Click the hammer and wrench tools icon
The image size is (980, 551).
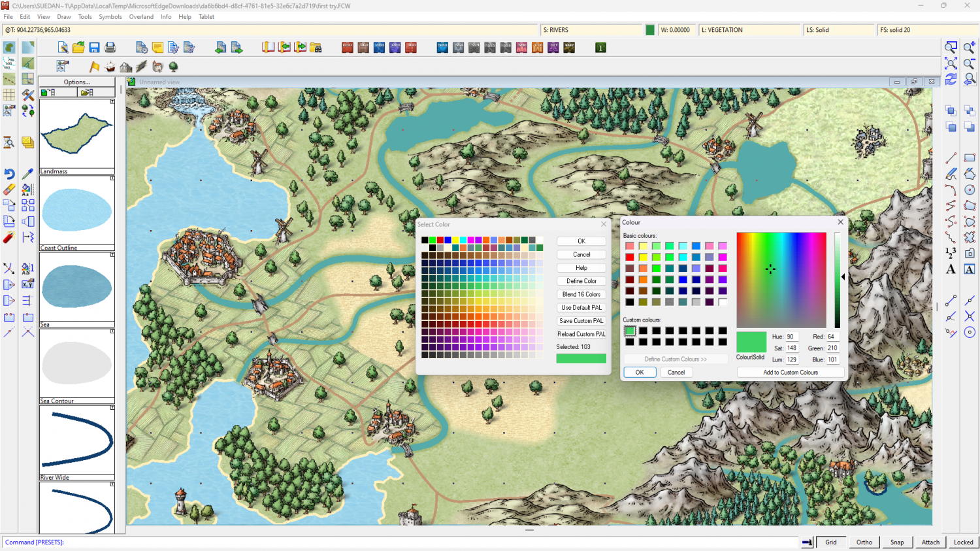(27, 95)
